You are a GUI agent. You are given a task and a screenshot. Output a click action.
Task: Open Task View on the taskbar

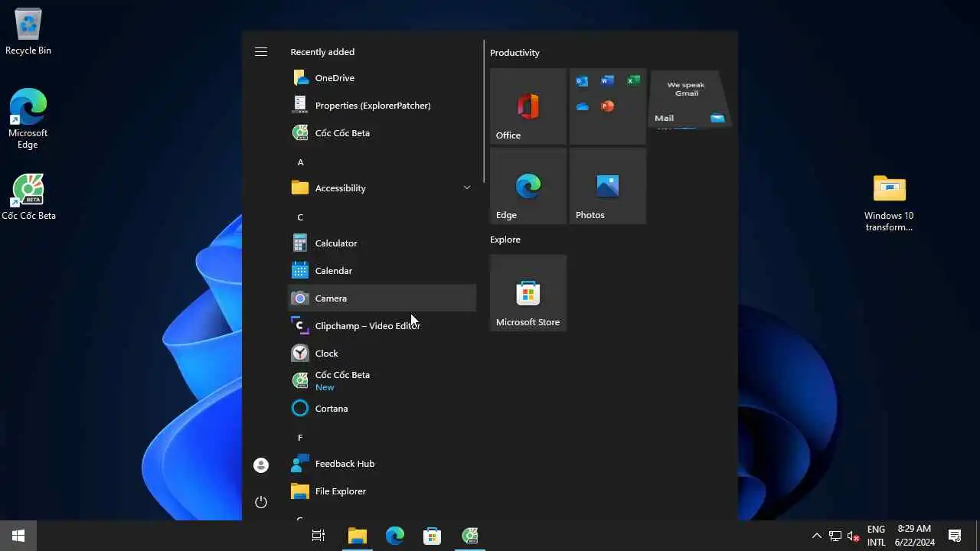click(318, 536)
